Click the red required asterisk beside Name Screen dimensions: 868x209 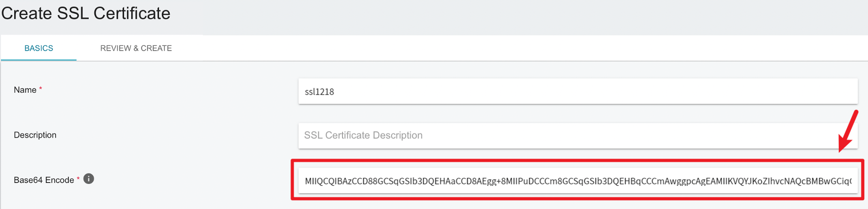coord(41,88)
